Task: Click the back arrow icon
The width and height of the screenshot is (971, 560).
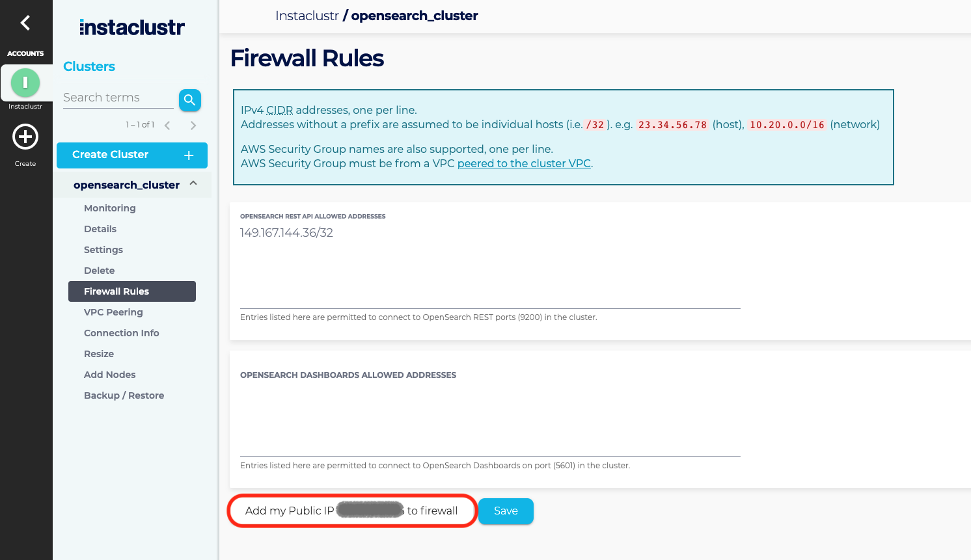Action: tap(25, 23)
